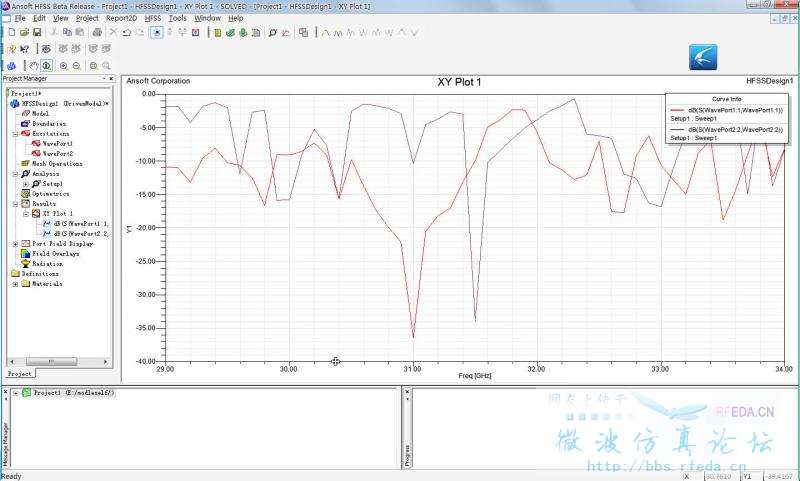This screenshot has width=800, height=481.
Task: Click the green Analyze All icon
Action: click(243, 33)
